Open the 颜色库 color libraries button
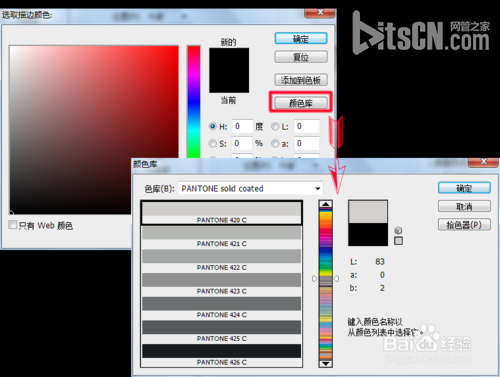The width and height of the screenshot is (500, 377). pos(301,103)
